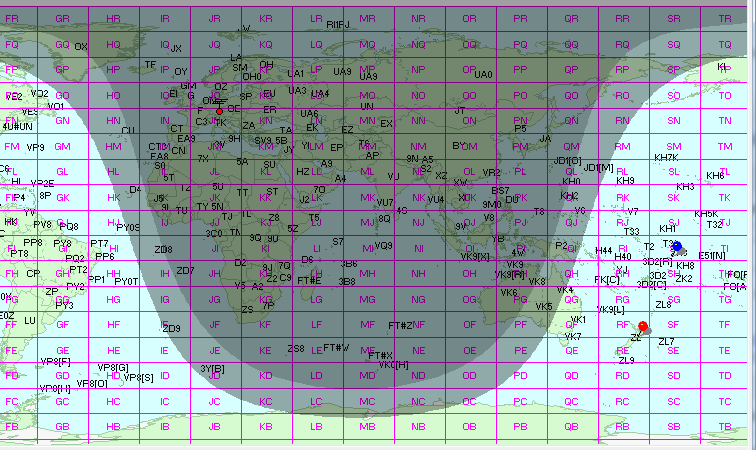Click the UA0 prefix label

point(483,75)
